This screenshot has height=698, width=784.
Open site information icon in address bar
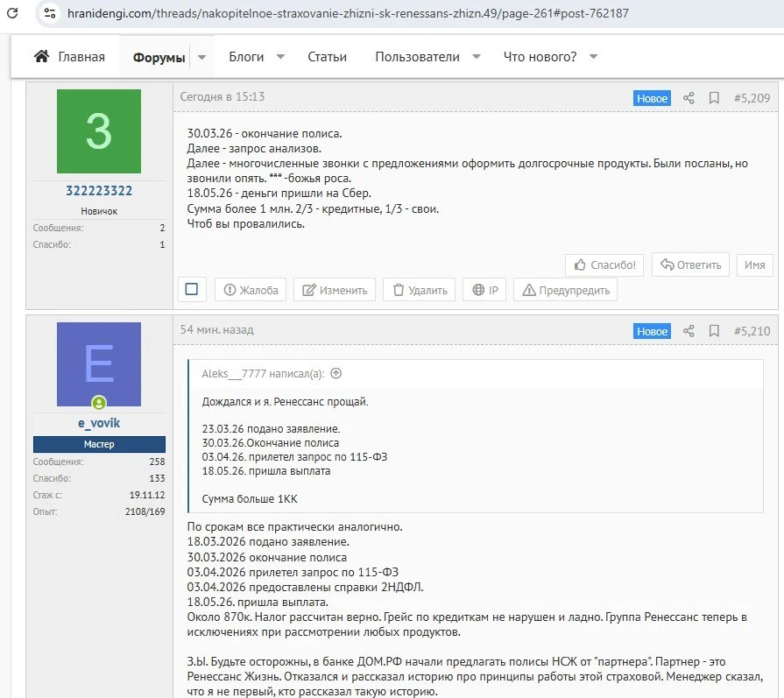(50, 13)
